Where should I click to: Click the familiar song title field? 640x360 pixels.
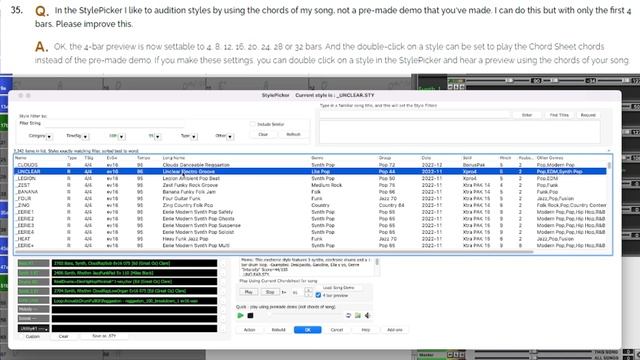pos(415,115)
